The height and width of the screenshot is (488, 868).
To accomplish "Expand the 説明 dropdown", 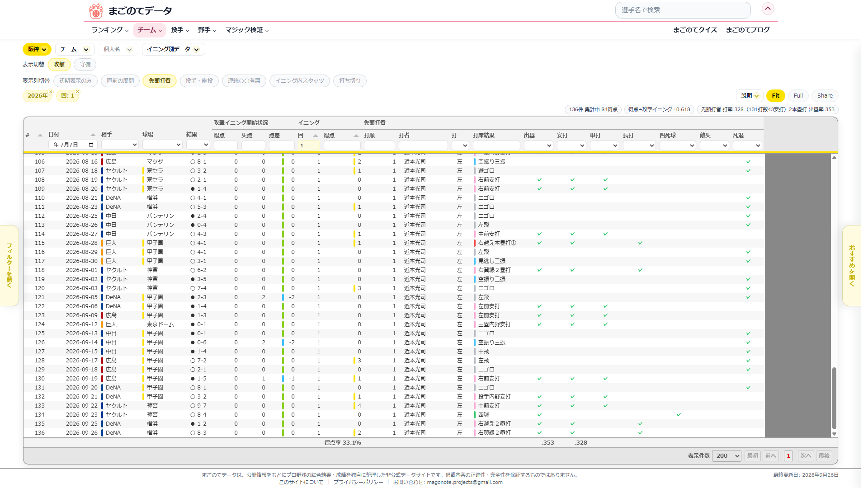I will 750,96.
